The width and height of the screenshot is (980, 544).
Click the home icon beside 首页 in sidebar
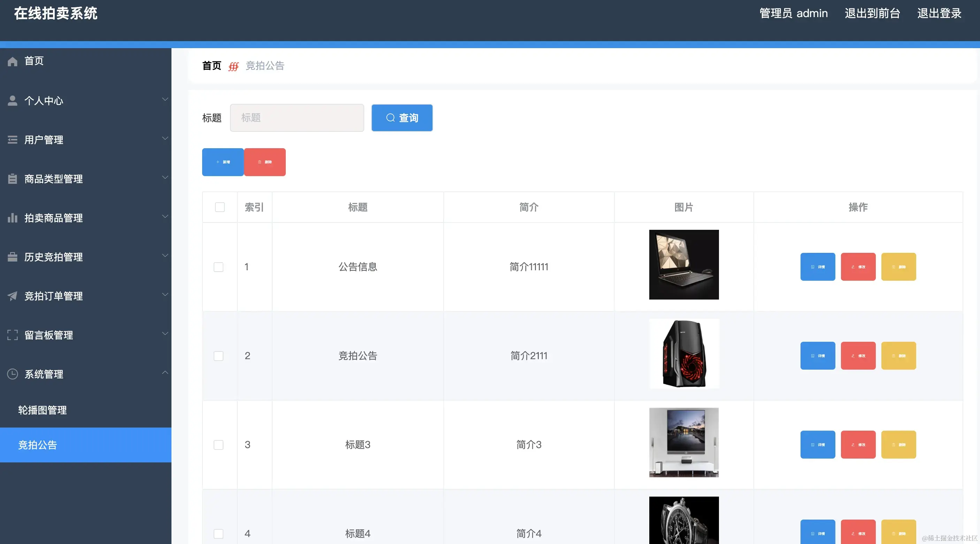tap(13, 61)
